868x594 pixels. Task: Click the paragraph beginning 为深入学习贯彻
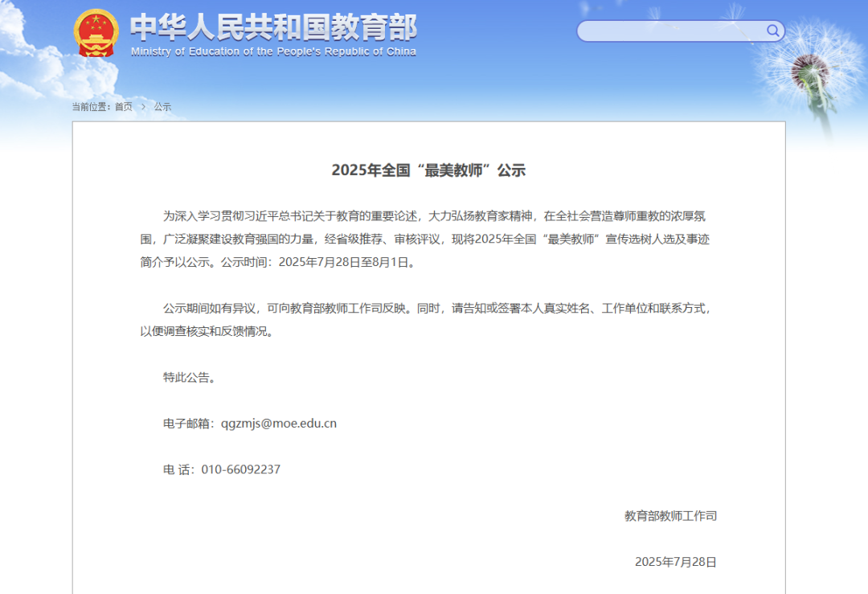tap(428, 239)
